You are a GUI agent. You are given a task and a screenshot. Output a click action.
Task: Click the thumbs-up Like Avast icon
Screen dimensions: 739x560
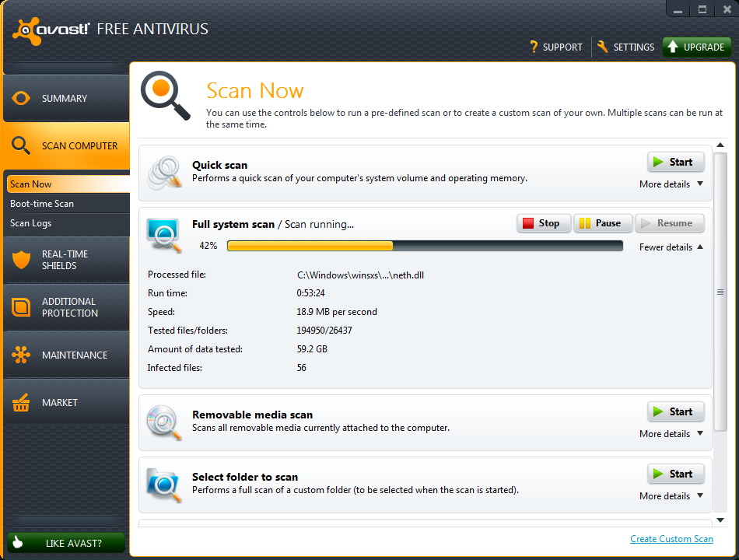17,542
